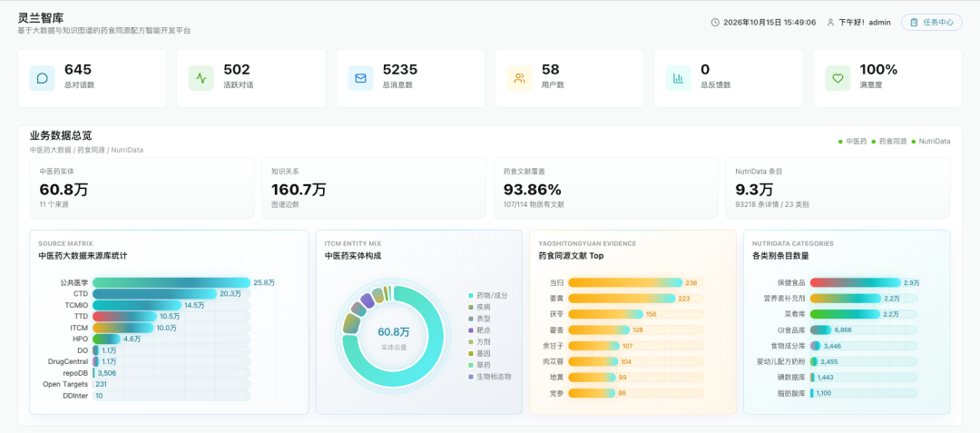Click the DDInter row label
The image size is (980, 433).
click(75, 396)
